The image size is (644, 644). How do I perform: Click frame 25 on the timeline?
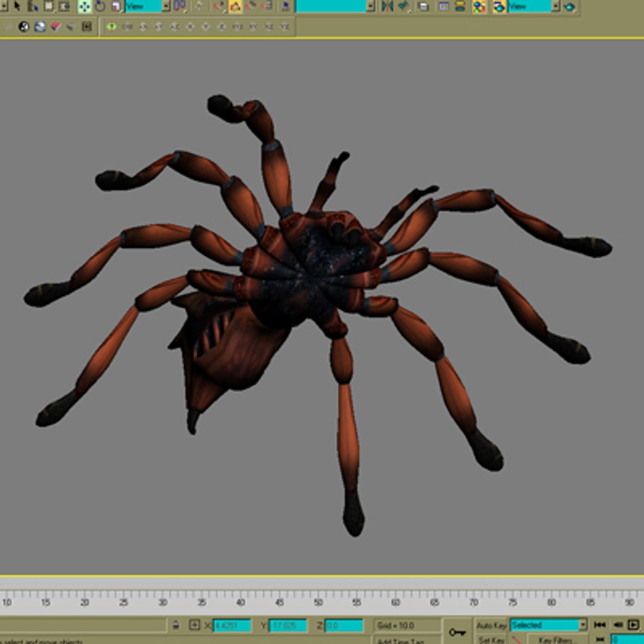pyautogui.click(x=123, y=602)
